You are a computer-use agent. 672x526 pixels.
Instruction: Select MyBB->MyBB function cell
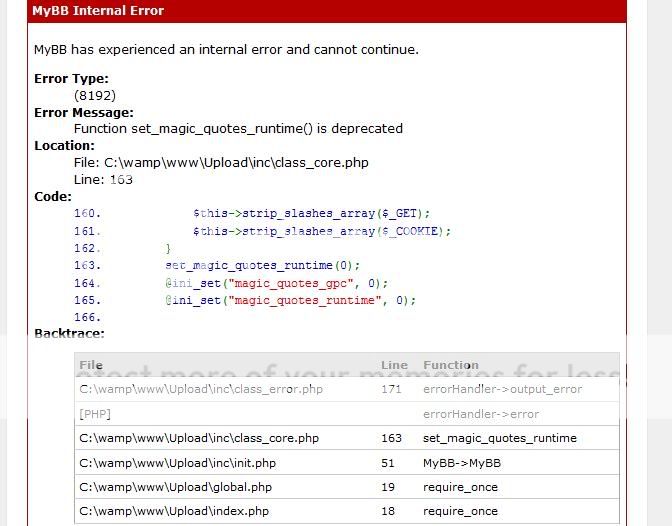pyautogui.click(x=462, y=463)
